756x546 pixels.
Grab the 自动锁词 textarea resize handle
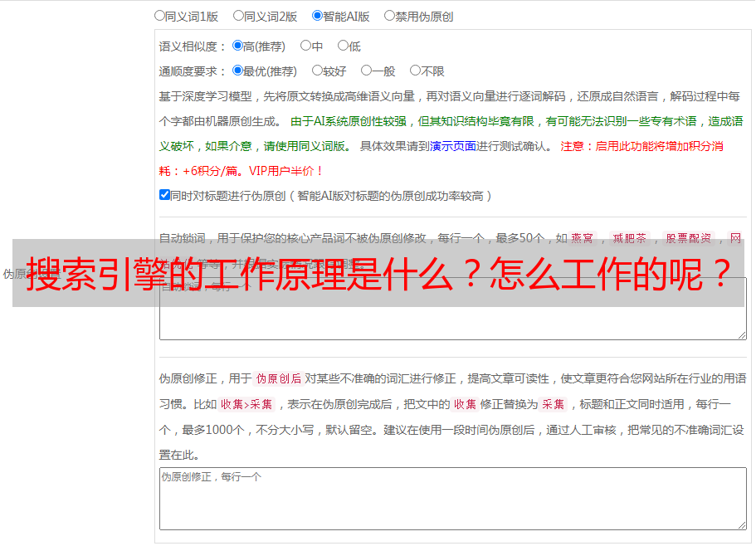point(742,335)
